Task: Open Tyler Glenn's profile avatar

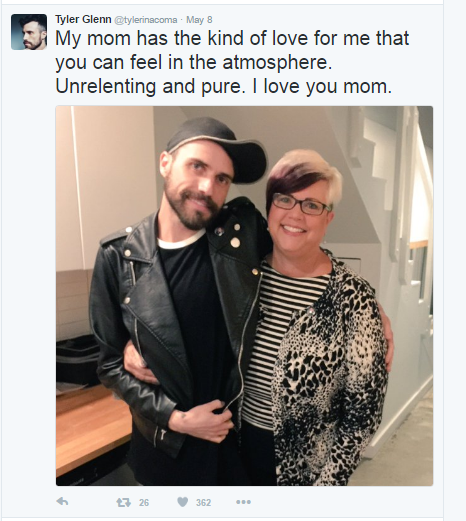Action: [29, 32]
